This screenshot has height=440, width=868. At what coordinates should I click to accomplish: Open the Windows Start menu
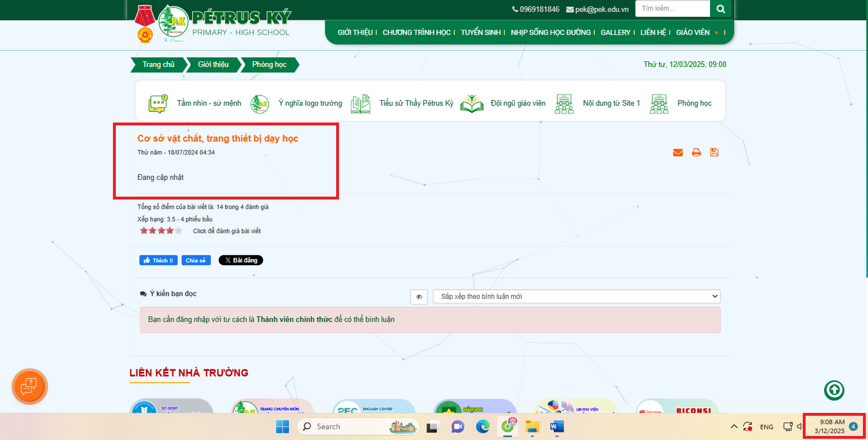tap(283, 427)
